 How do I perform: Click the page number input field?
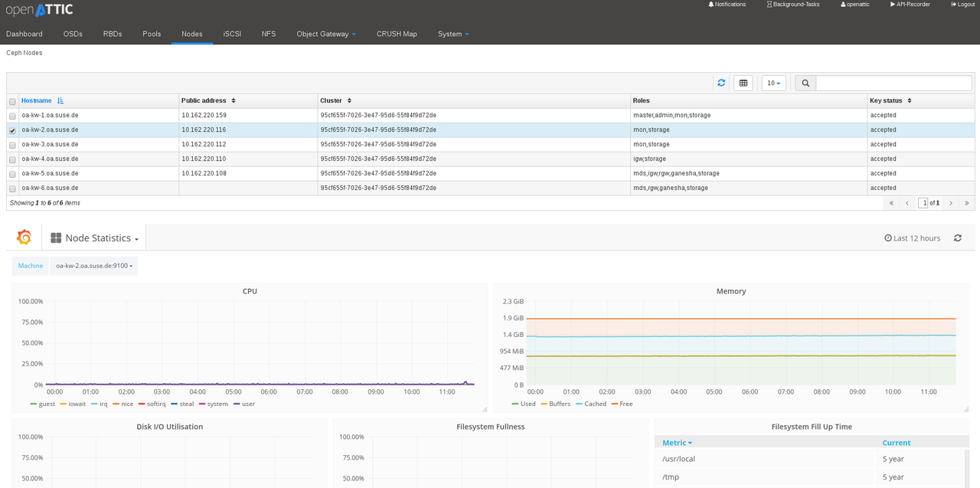tap(923, 203)
